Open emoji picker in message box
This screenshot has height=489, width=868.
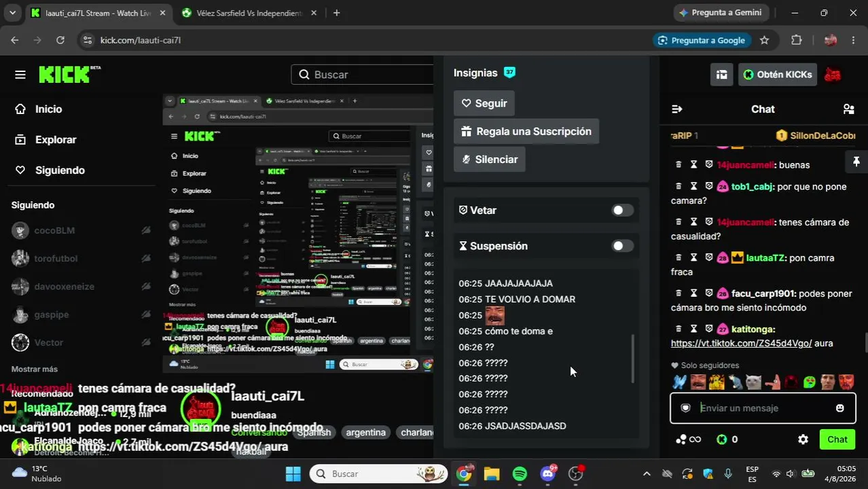tap(840, 408)
